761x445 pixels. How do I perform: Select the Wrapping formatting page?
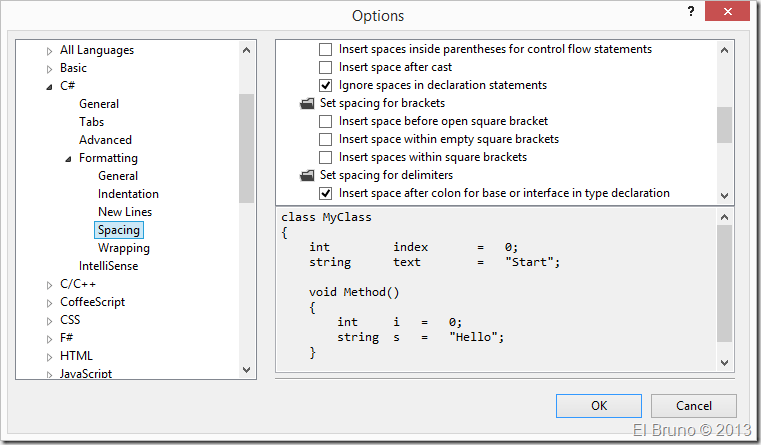[x=124, y=248]
